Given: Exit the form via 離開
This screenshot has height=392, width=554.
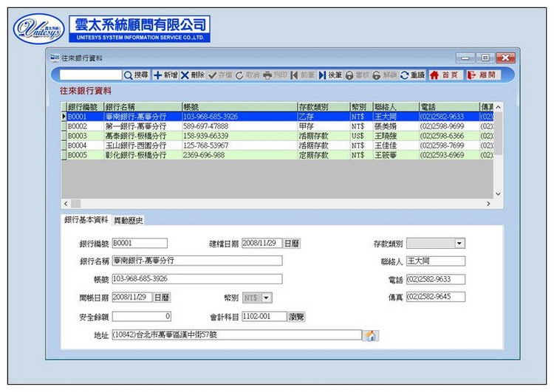Looking at the screenshot, I should (482, 75).
